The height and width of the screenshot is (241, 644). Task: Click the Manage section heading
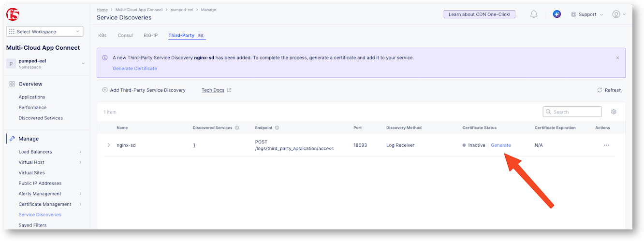click(29, 139)
